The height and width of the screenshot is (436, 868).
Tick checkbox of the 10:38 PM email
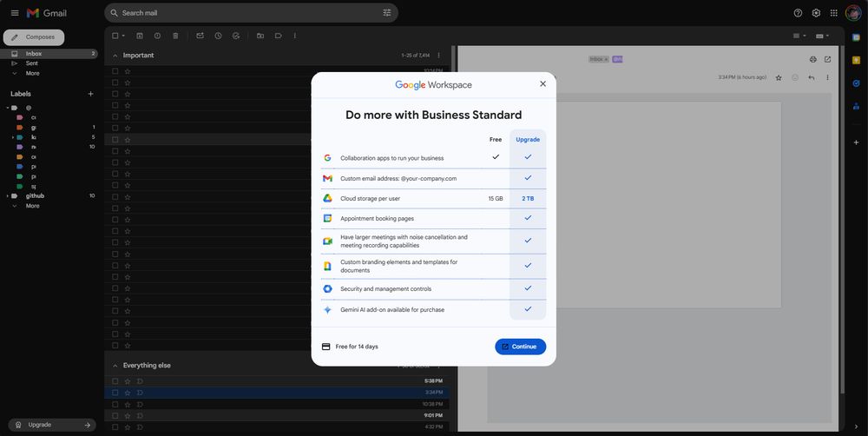pyautogui.click(x=115, y=404)
